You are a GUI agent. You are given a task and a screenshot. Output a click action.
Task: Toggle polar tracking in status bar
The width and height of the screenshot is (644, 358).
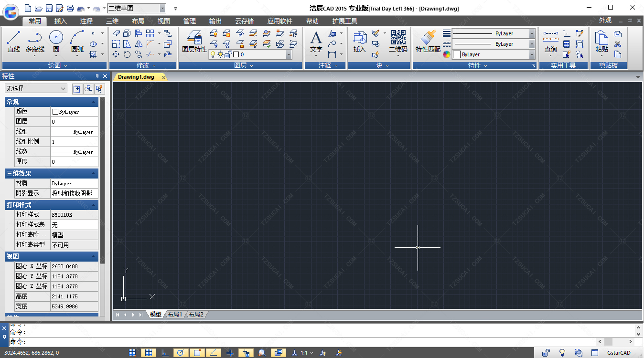point(181,353)
